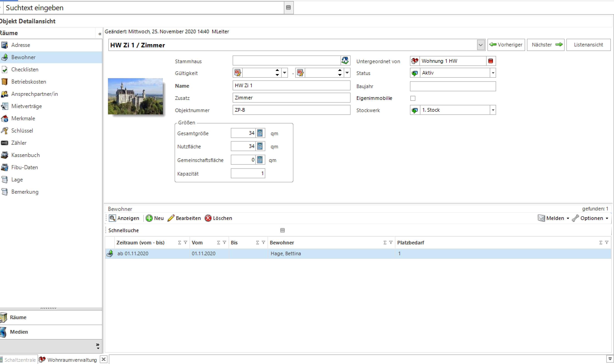Open the Räume navigation group

[51, 317]
